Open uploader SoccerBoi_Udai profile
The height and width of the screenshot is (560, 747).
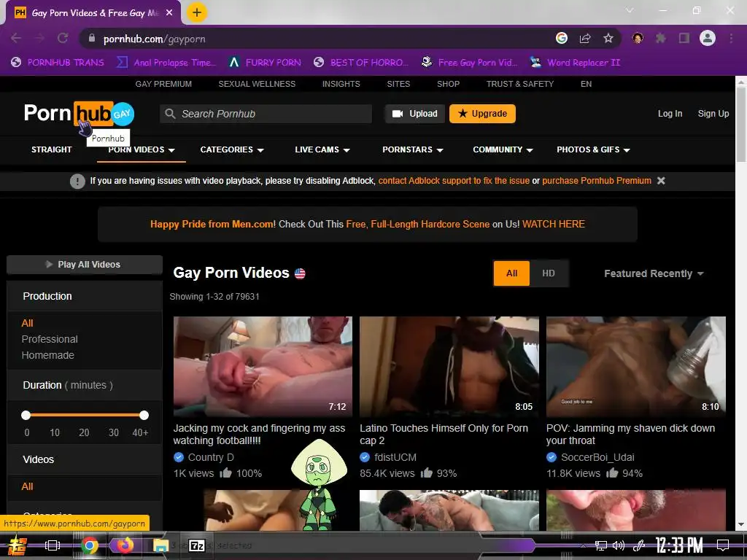pos(597,457)
